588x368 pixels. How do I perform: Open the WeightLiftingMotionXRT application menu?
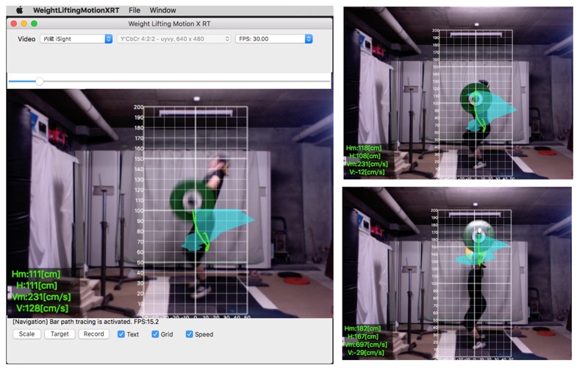76,10
